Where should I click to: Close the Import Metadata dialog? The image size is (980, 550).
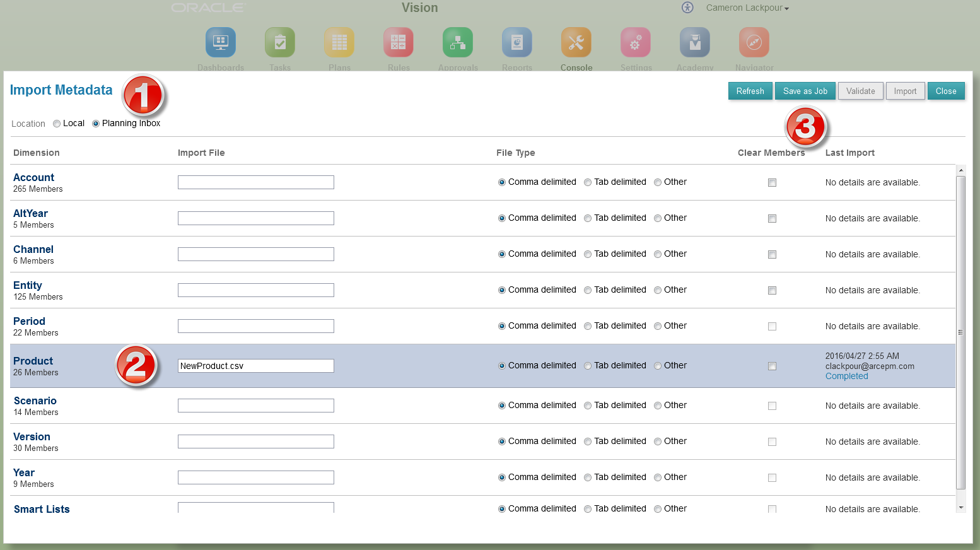pyautogui.click(x=946, y=91)
